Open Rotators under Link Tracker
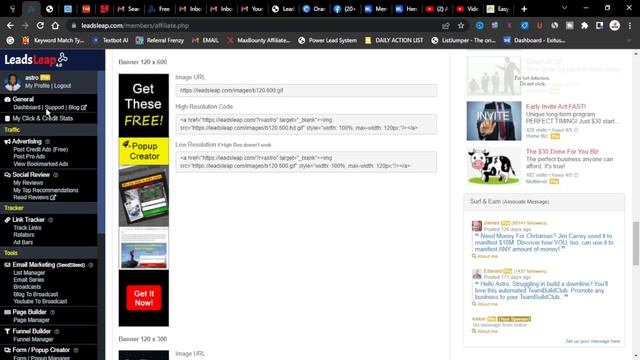 point(24,235)
